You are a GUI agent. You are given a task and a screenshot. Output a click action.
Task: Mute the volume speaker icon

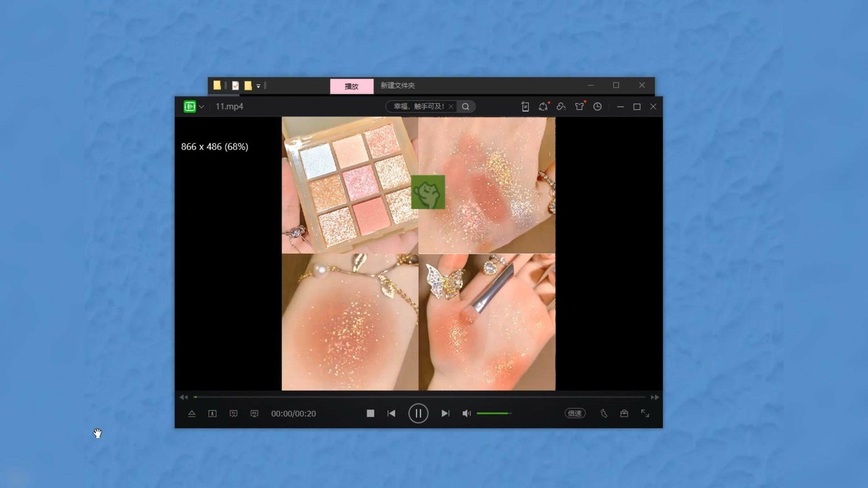pyautogui.click(x=466, y=413)
